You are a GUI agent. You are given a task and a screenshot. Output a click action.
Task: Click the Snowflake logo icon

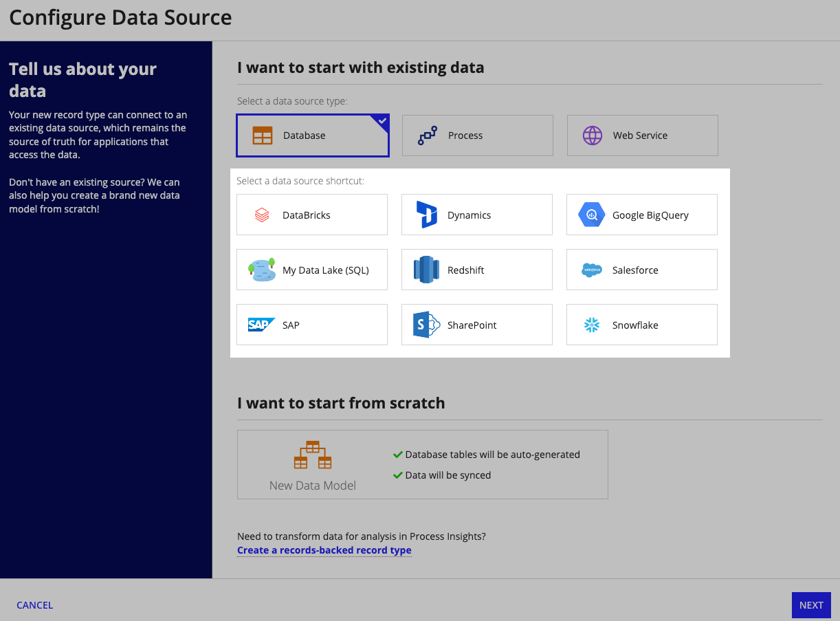point(592,325)
